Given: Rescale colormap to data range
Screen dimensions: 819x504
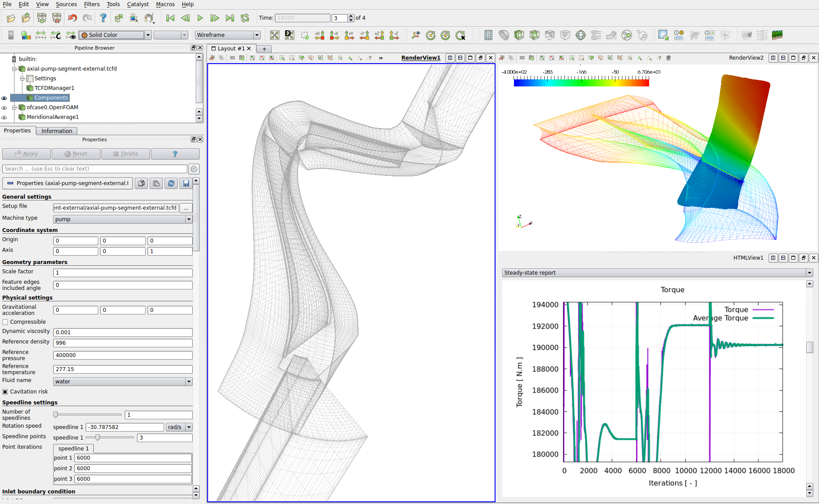Looking at the screenshot, I should point(41,35).
